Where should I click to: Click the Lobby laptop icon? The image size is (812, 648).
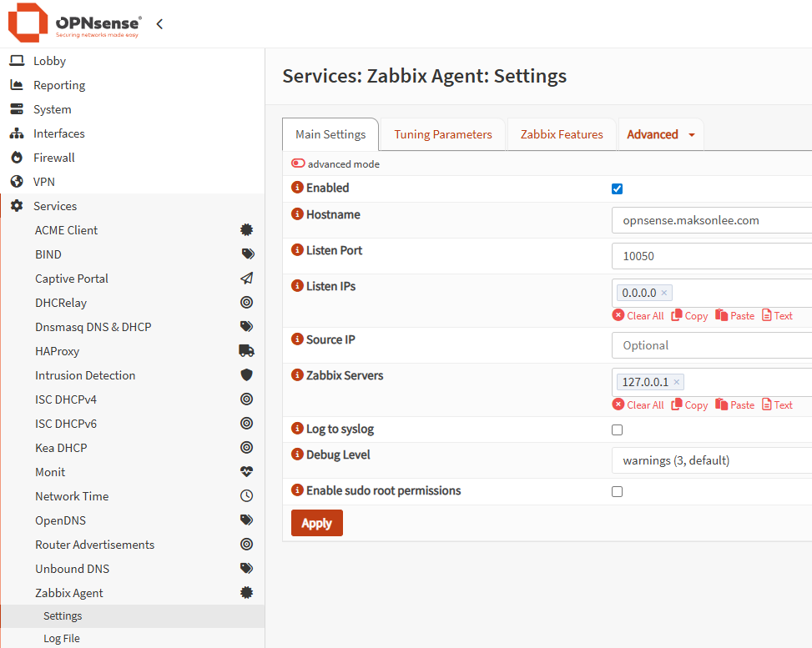point(17,61)
